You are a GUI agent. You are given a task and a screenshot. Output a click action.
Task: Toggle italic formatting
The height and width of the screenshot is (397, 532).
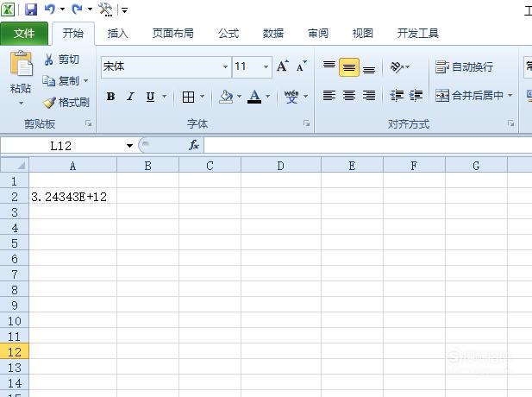pyautogui.click(x=130, y=97)
